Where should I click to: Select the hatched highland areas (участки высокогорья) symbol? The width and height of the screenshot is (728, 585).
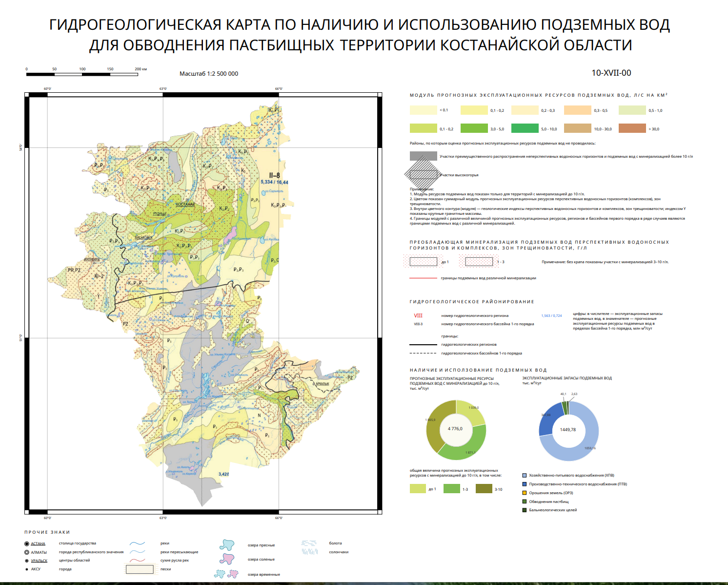pyautogui.click(x=423, y=174)
